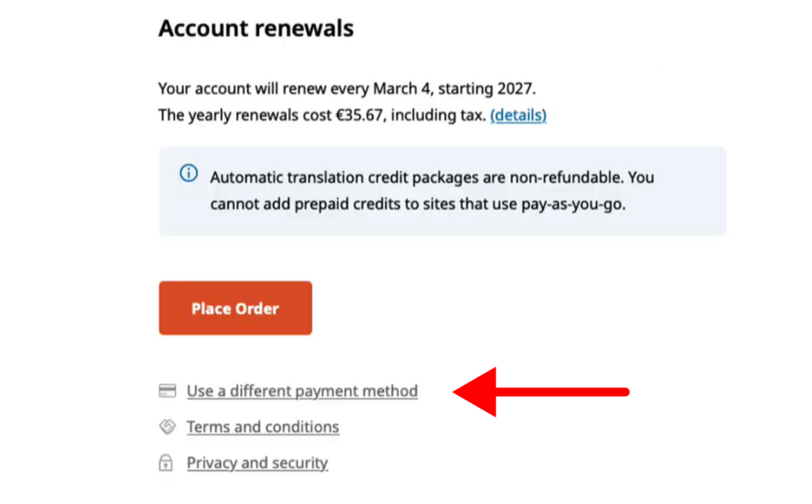
Task: Click the red arrow pointing at the payment link
Action: 539,391
